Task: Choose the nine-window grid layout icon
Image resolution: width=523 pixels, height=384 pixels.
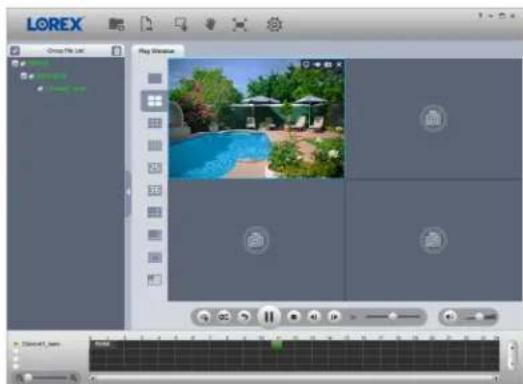Action: tap(154, 123)
